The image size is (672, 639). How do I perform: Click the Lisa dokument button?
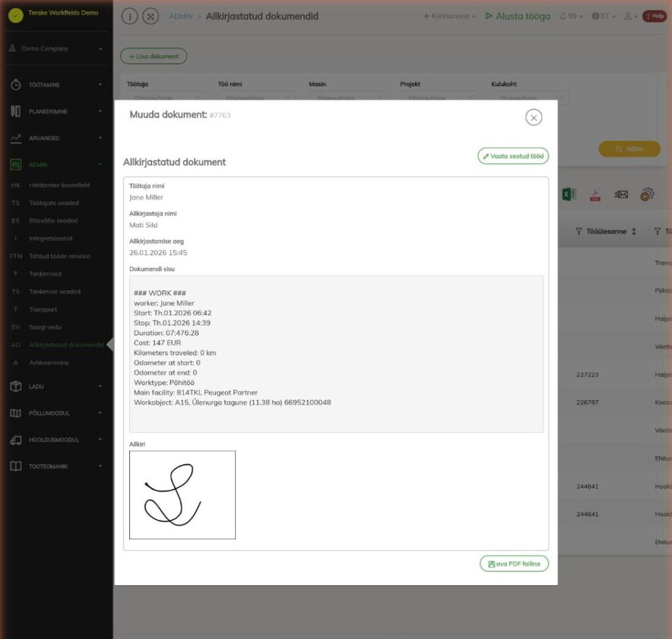click(154, 56)
